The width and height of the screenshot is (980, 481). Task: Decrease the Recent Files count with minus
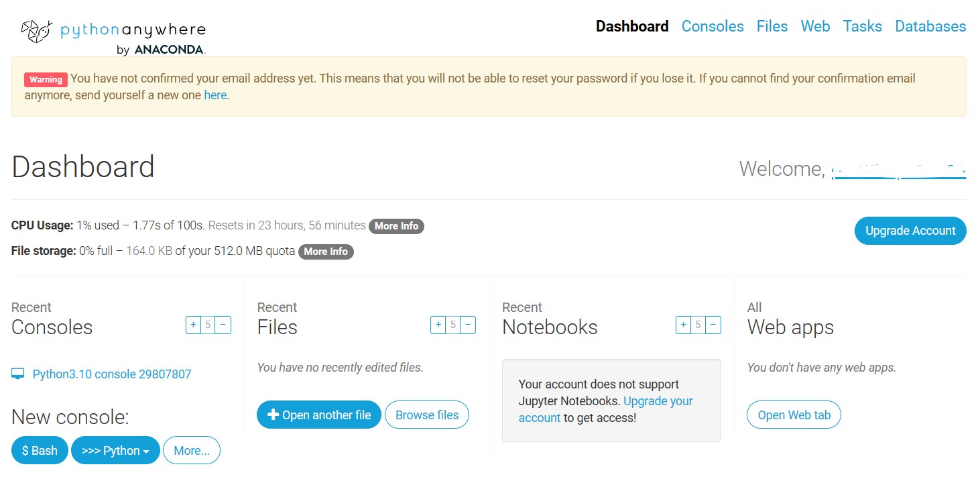click(468, 325)
